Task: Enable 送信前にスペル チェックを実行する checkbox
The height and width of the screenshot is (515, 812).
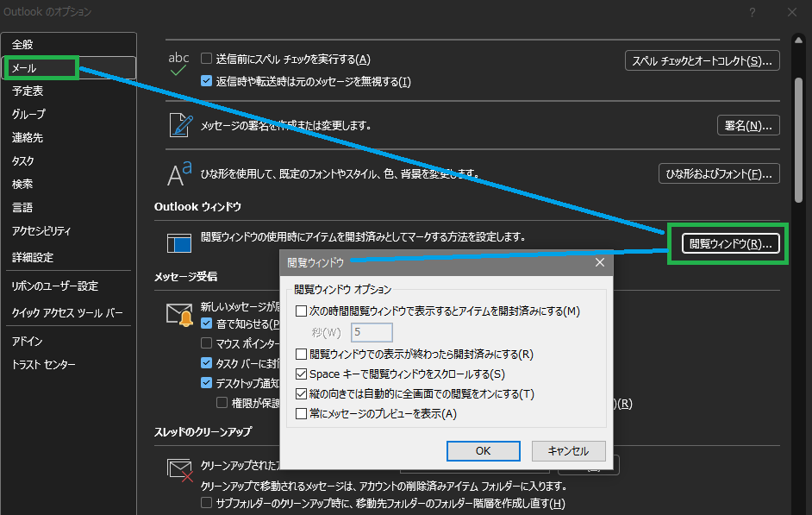Action: point(206,59)
